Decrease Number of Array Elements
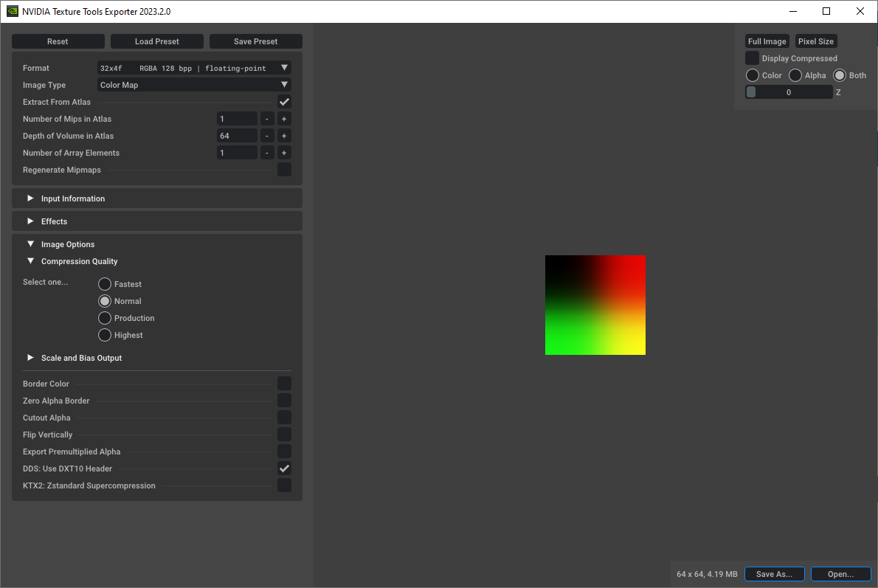The width and height of the screenshot is (878, 588). (x=266, y=153)
